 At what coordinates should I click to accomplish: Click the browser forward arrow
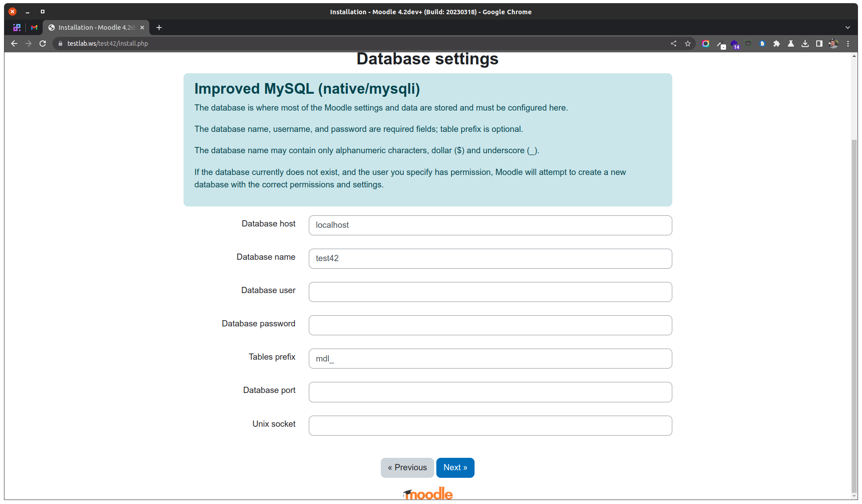point(28,44)
